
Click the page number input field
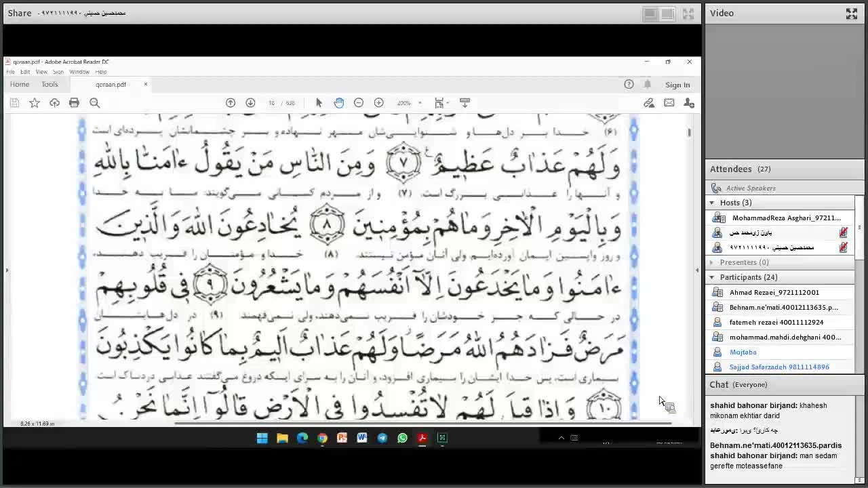pyautogui.click(x=272, y=103)
